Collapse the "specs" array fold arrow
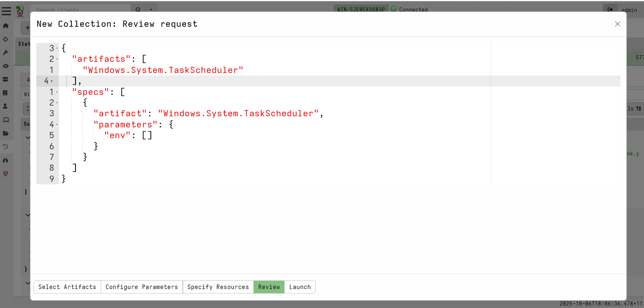 coord(57,92)
